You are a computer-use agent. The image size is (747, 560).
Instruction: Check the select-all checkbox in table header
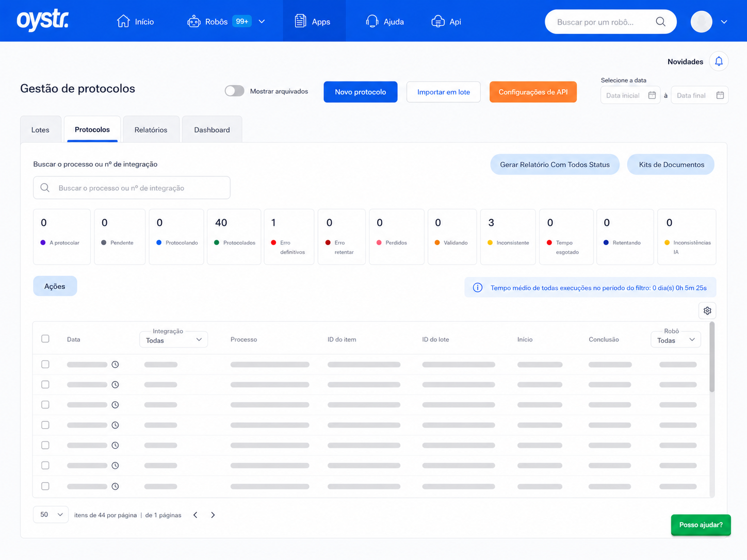45,339
